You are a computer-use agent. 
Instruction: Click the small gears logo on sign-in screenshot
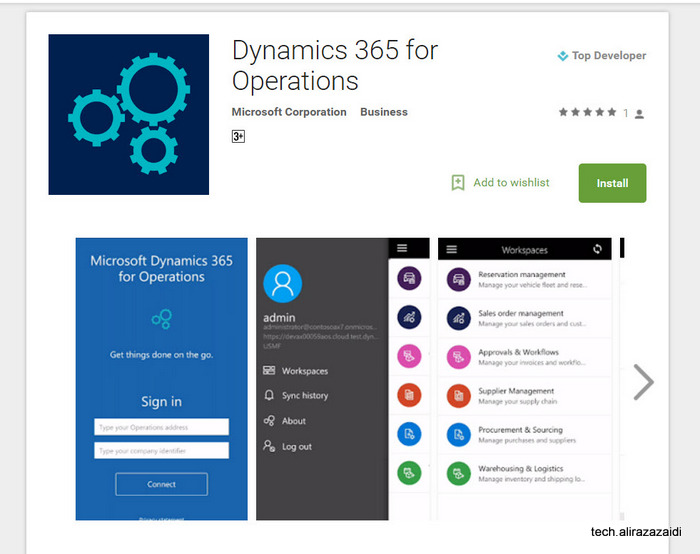(162, 319)
